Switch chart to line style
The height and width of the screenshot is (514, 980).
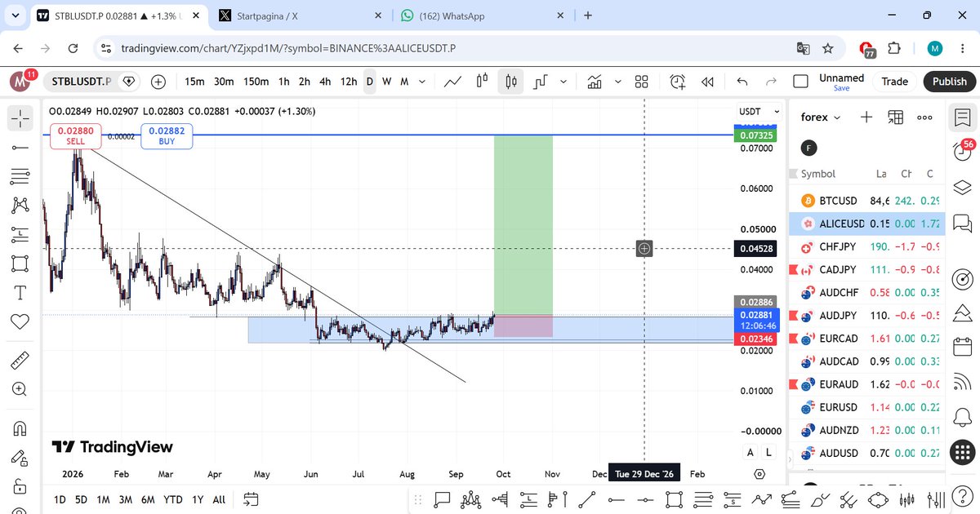[x=452, y=82]
